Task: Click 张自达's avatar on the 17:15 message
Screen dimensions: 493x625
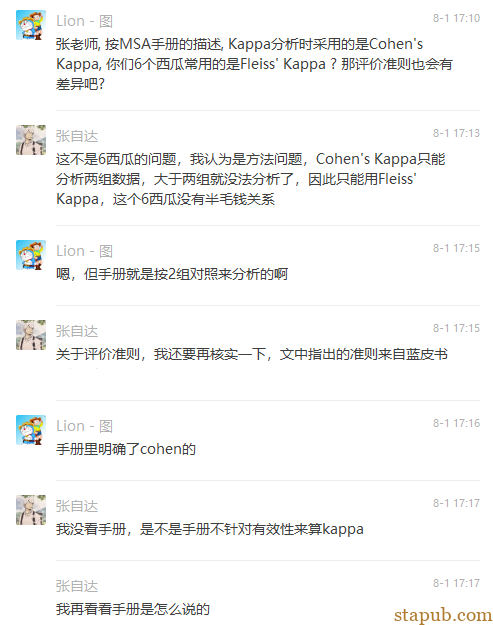Action: (x=31, y=335)
